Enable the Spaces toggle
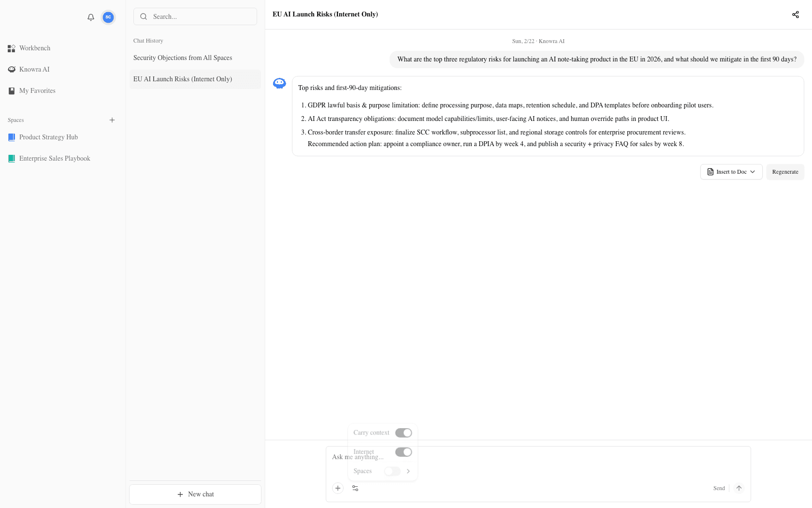 392,471
